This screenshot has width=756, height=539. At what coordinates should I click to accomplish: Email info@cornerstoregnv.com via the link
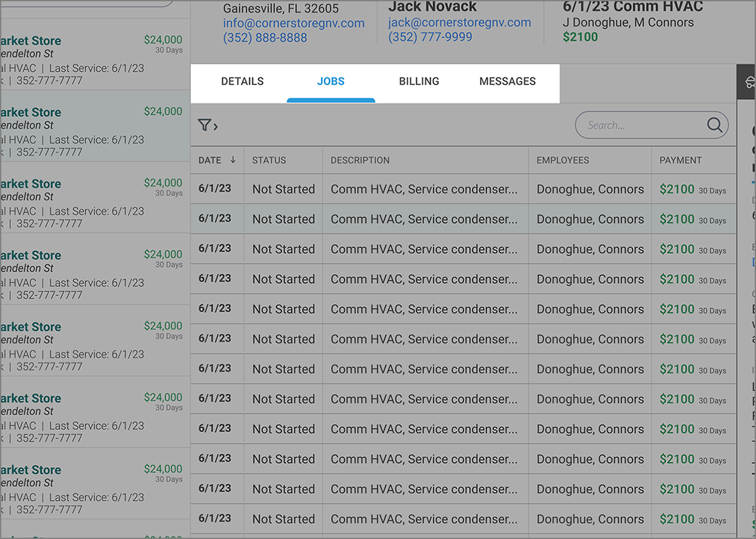[x=294, y=23]
